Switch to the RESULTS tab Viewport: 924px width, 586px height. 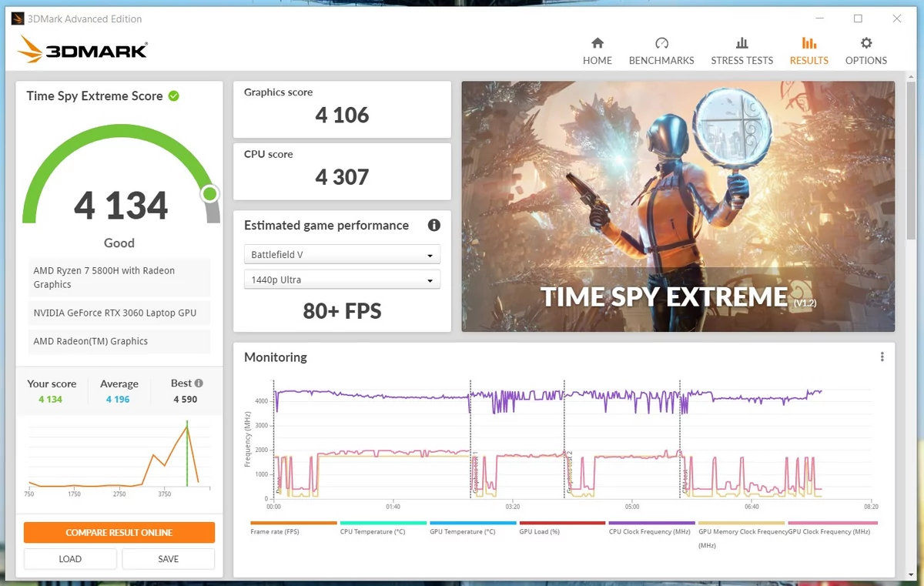coord(808,52)
